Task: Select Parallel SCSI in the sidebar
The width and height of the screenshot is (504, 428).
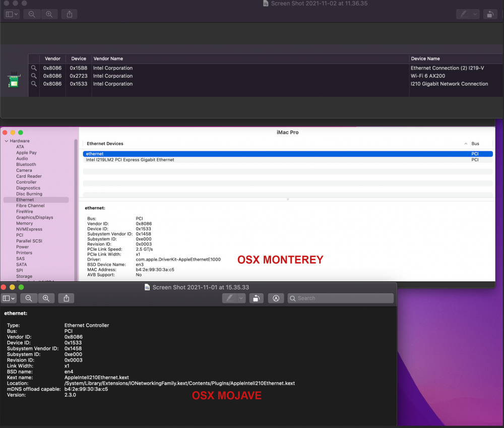Action: (x=29, y=241)
